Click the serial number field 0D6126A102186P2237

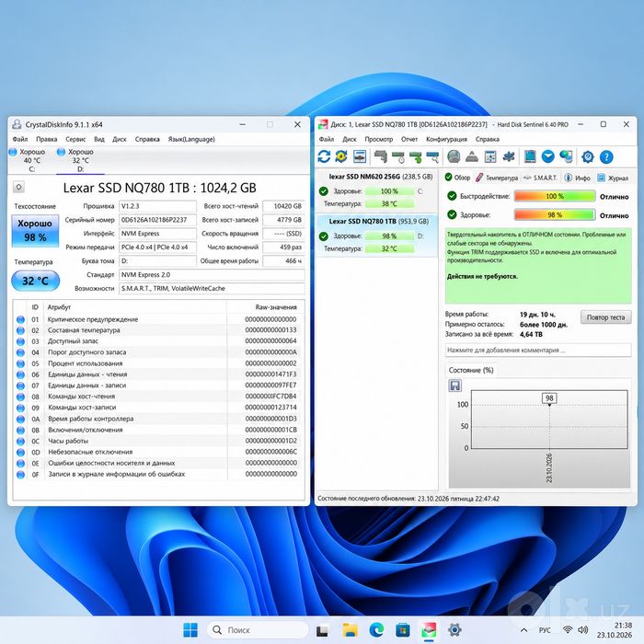coord(157,220)
